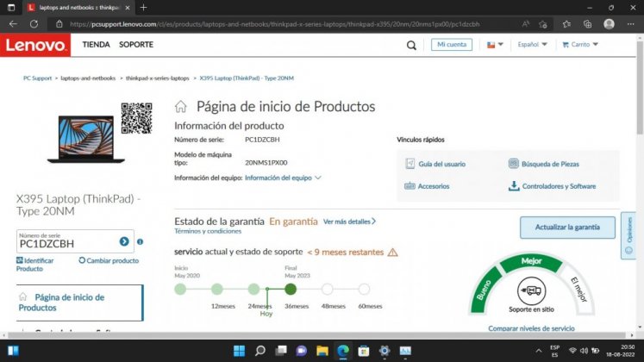Viewport: 644px width, 362px height.
Task: Click the home icon beside page title
Action: click(181, 107)
